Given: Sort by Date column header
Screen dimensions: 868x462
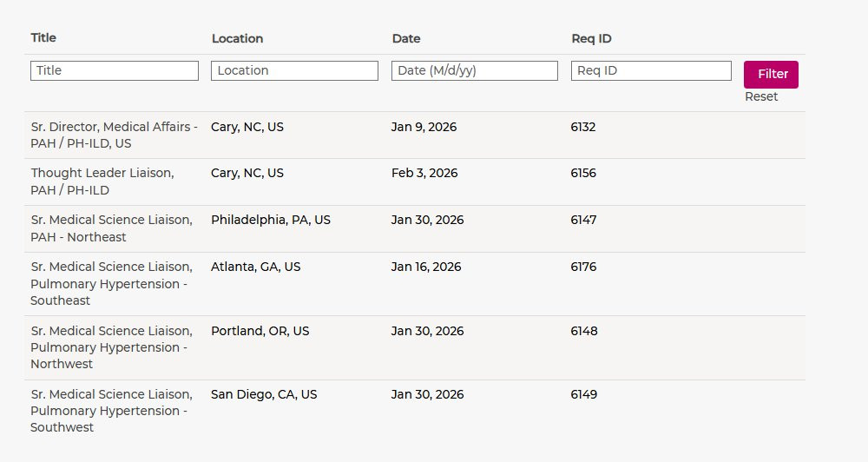Looking at the screenshot, I should [406, 38].
